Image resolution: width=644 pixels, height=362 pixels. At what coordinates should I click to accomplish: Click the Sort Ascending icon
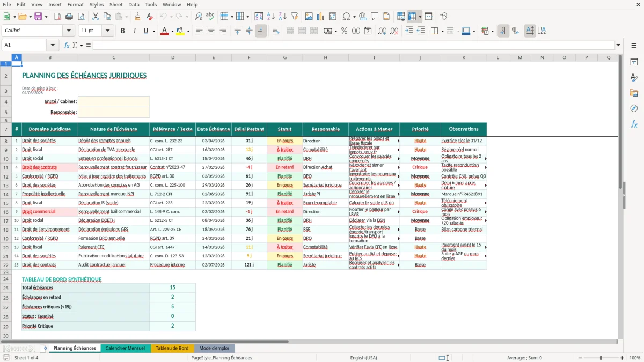point(271,17)
